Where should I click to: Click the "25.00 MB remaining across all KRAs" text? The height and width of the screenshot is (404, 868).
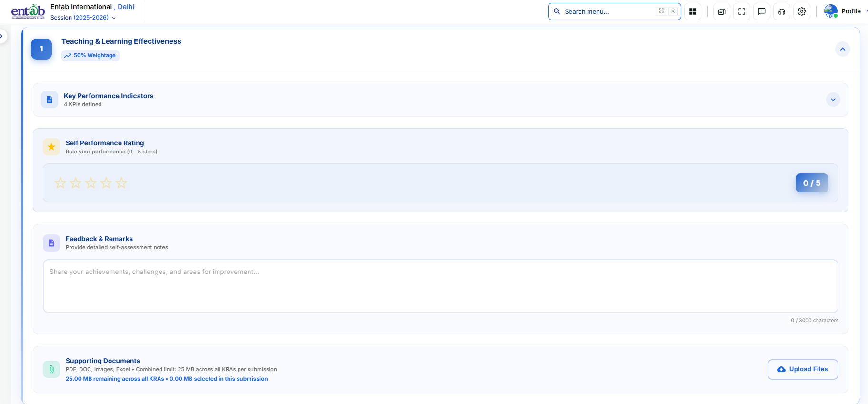115,379
